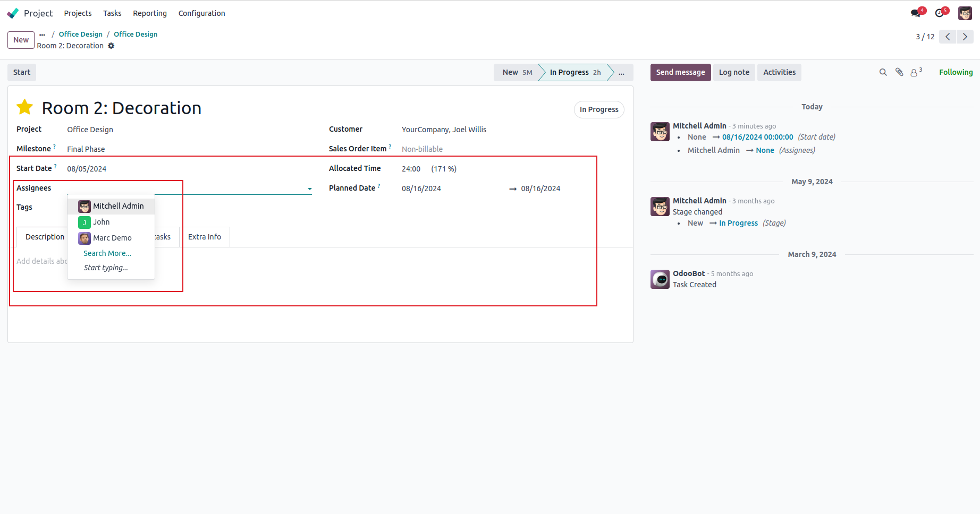Expand the breadcrumb ellipsis menu
Screen dimensions: 980x514
pos(43,35)
